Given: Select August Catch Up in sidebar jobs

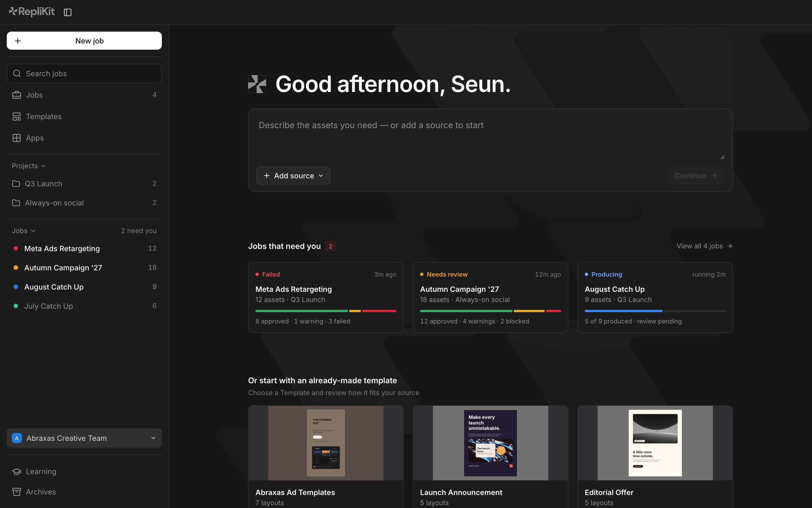Looking at the screenshot, I should [x=84, y=286].
